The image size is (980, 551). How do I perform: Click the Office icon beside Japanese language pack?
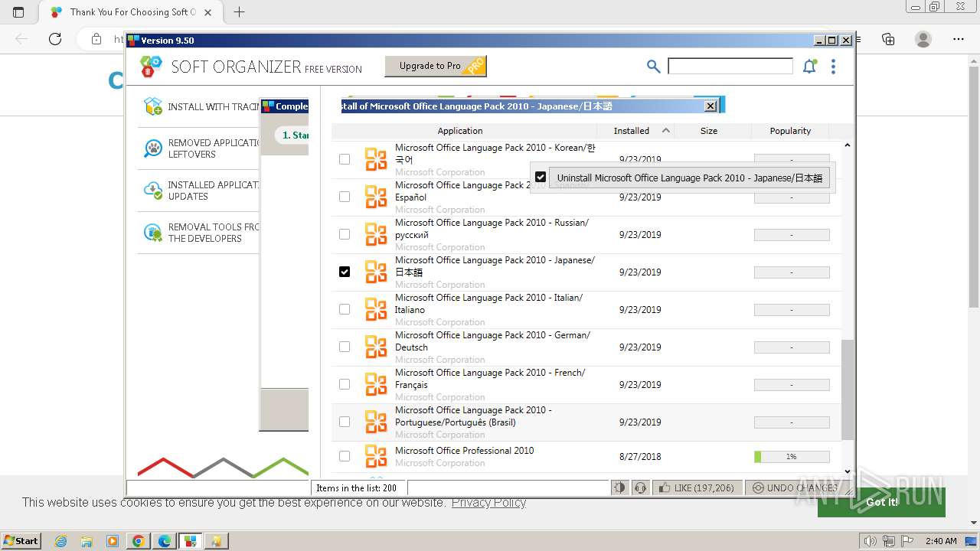[x=376, y=272]
